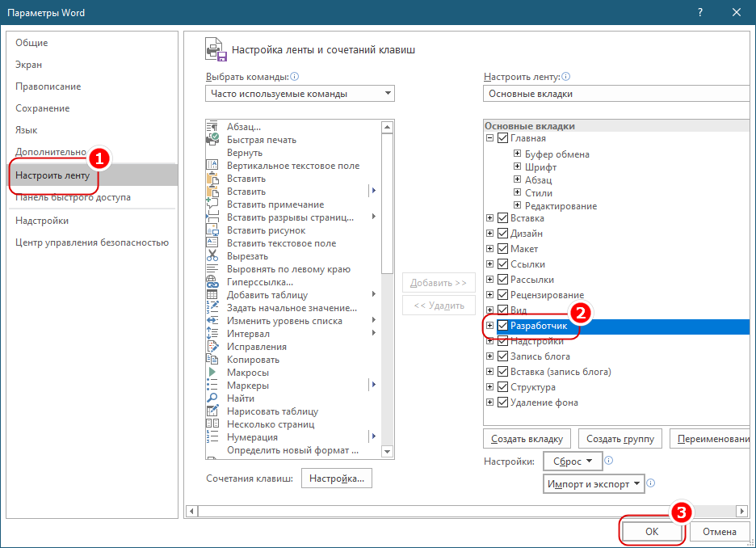
Task: Click the Нумерация numbered list icon
Action: click(212, 437)
